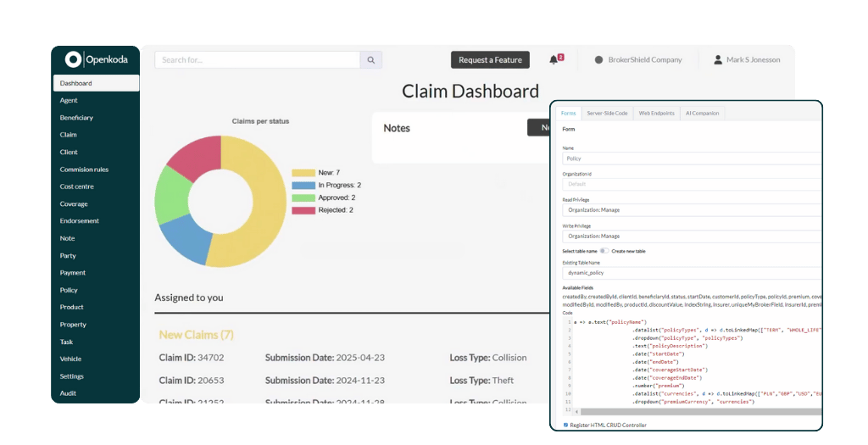Toggle the Create new table switch
Screen dimensions: 868x445
pyautogui.click(x=604, y=251)
